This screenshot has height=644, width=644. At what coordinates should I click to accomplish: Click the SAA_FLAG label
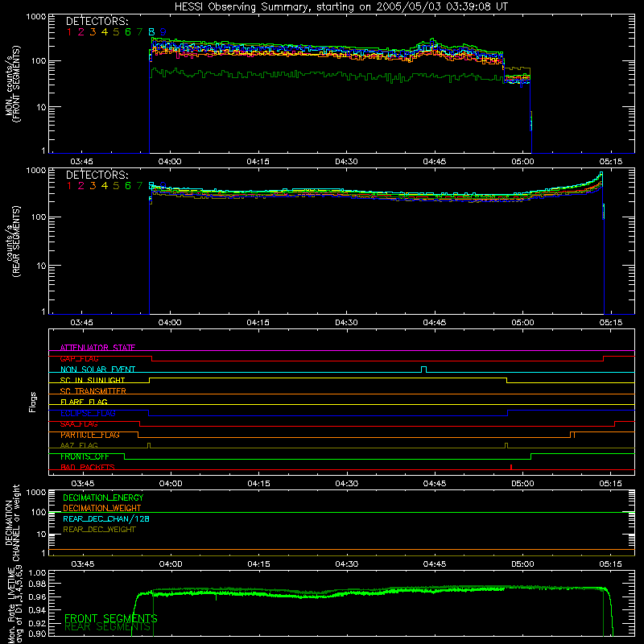coord(79,423)
